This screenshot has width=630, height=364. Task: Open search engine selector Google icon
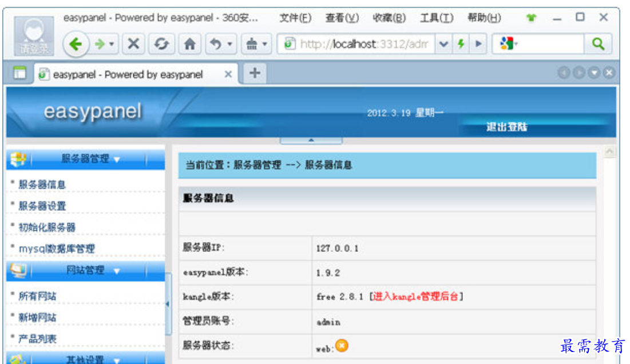click(x=508, y=43)
